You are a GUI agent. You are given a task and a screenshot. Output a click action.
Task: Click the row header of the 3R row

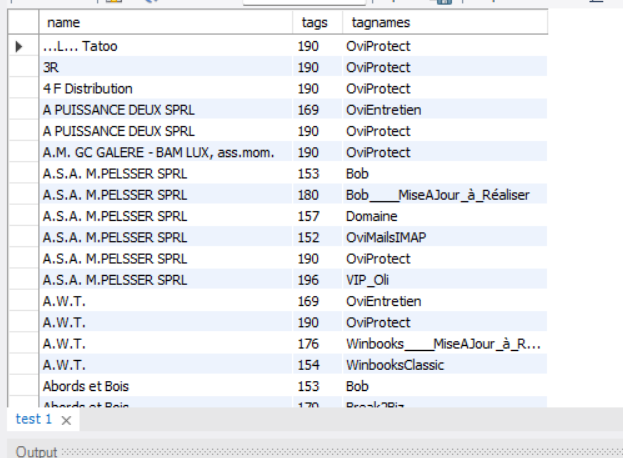coord(23,67)
